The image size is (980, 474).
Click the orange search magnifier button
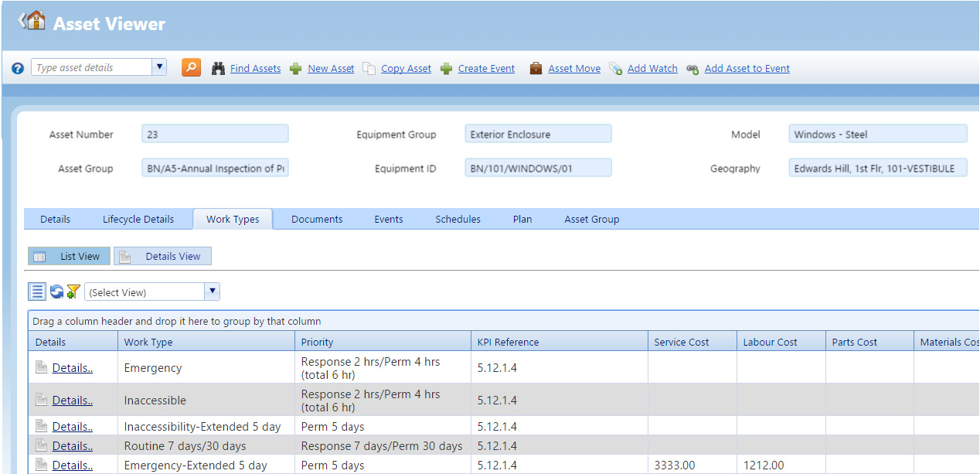coord(191,67)
